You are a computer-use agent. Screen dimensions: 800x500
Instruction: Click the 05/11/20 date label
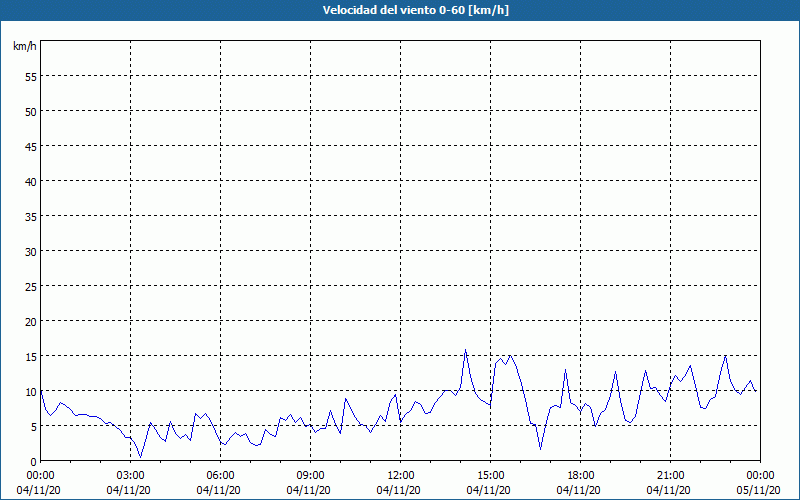tap(758, 490)
